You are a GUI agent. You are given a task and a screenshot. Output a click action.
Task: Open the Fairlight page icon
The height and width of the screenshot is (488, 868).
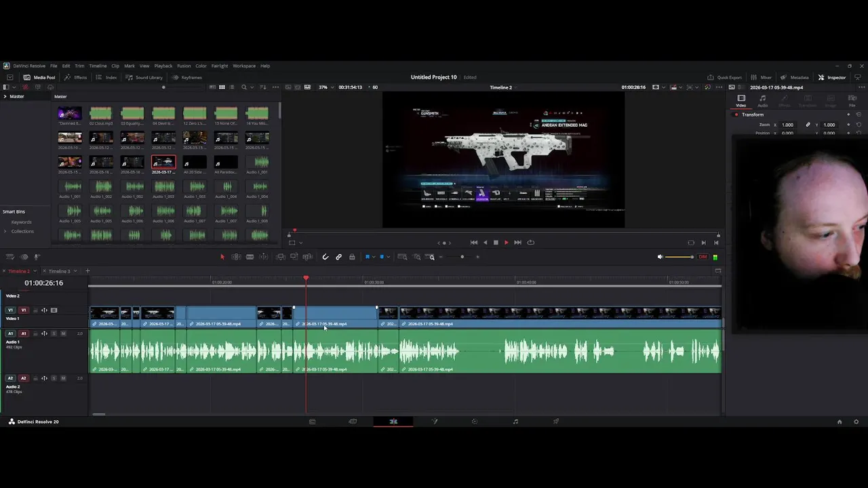515,422
